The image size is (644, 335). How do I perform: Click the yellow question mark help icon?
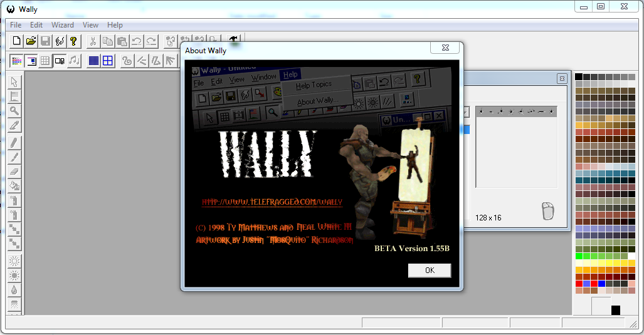73,41
